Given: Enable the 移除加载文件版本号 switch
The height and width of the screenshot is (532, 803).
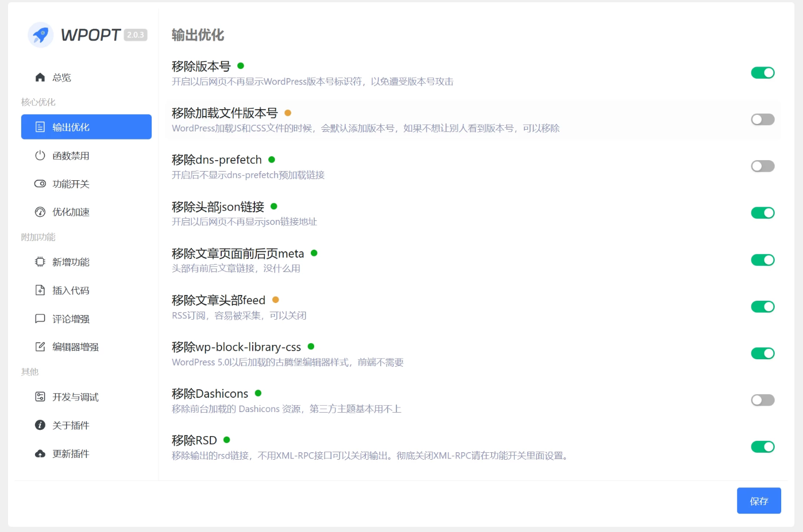Looking at the screenshot, I should pyautogui.click(x=762, y=119).
